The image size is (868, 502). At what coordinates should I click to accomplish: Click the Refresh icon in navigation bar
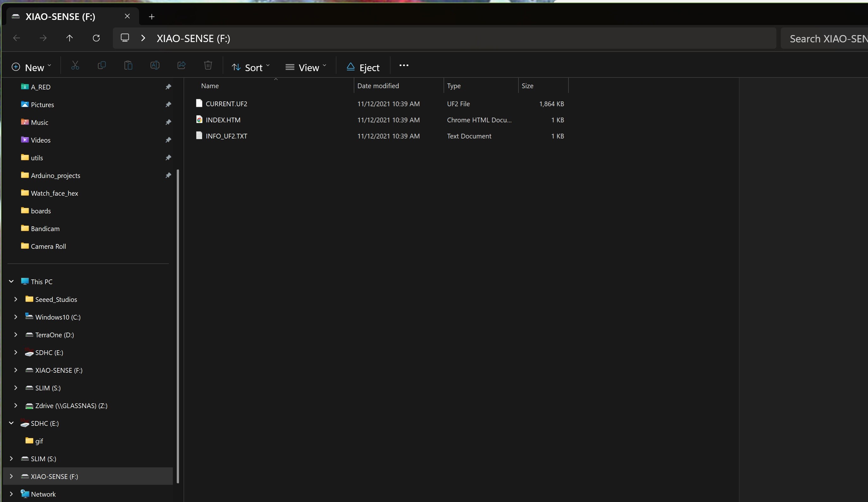tap(96, 38)
